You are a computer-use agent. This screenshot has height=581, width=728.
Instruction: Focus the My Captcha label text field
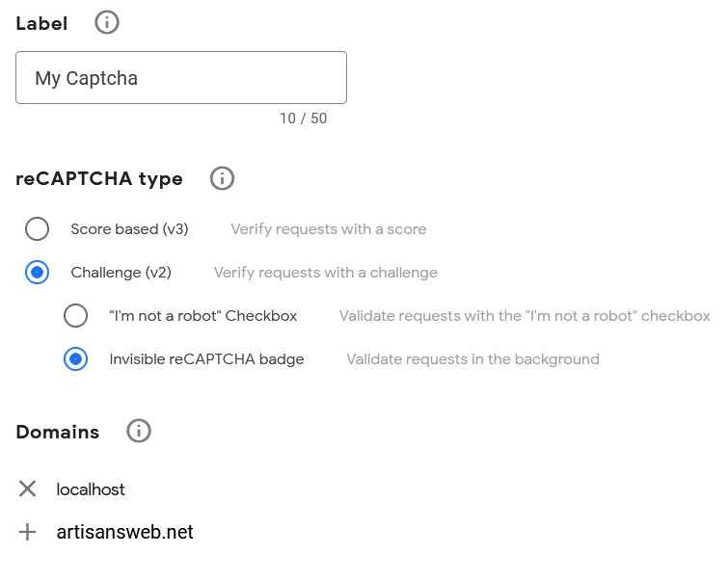[181, 78]
